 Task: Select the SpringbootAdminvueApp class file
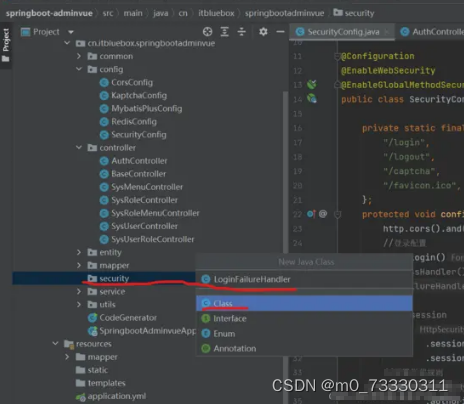(x=142, y=331)
